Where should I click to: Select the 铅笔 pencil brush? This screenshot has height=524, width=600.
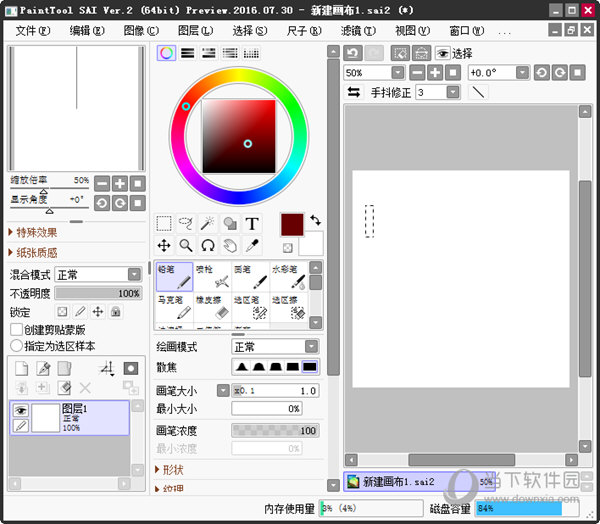tap(174, 277)
